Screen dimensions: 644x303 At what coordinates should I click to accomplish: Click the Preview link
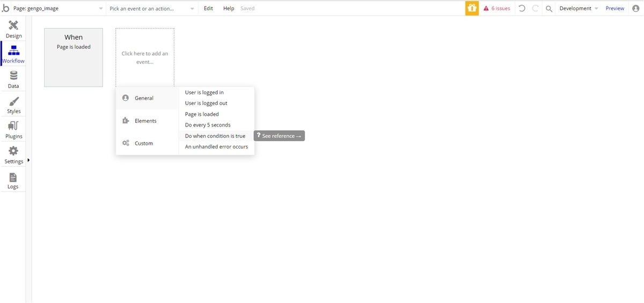coord(615,9)
